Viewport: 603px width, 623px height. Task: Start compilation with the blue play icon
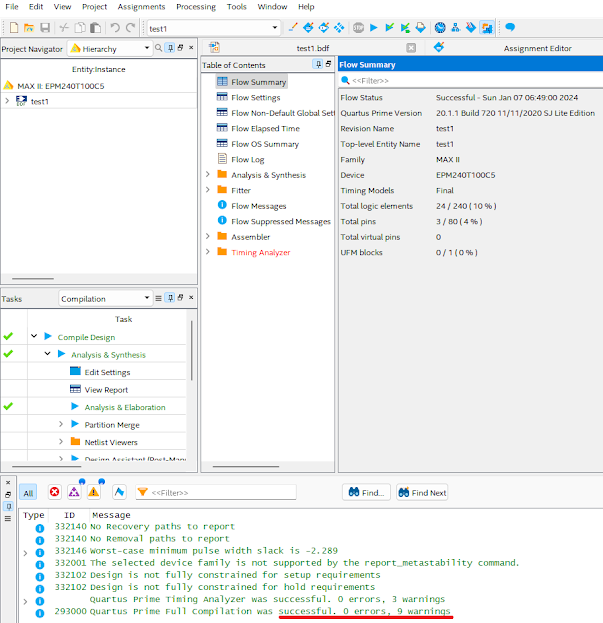pos(373,27)
